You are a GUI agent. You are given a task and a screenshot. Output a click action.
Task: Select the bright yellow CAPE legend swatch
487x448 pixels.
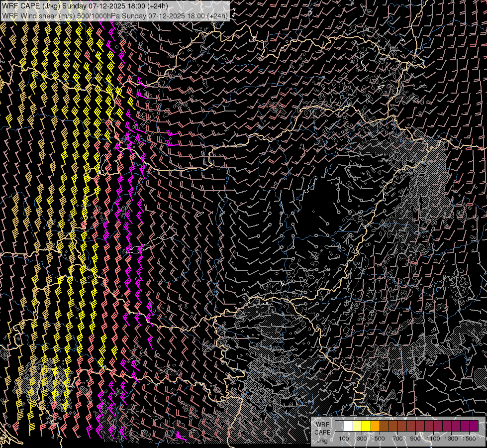pos(366,426)
